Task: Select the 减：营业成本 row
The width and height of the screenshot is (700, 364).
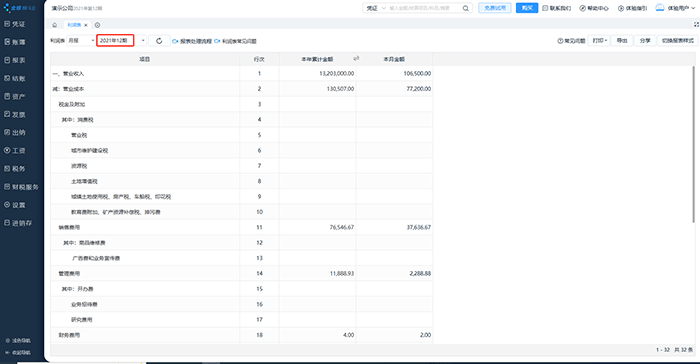Action: click(x=242, y=89)
